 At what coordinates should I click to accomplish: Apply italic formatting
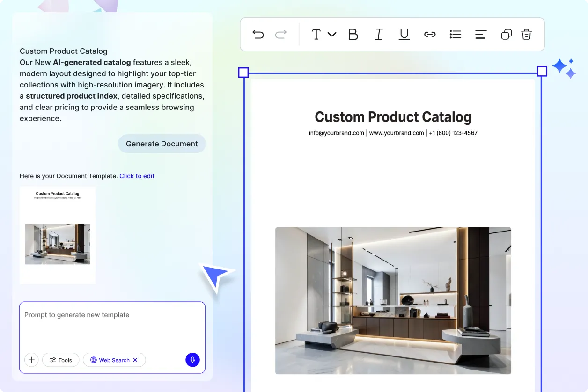(x=379, y=34)
